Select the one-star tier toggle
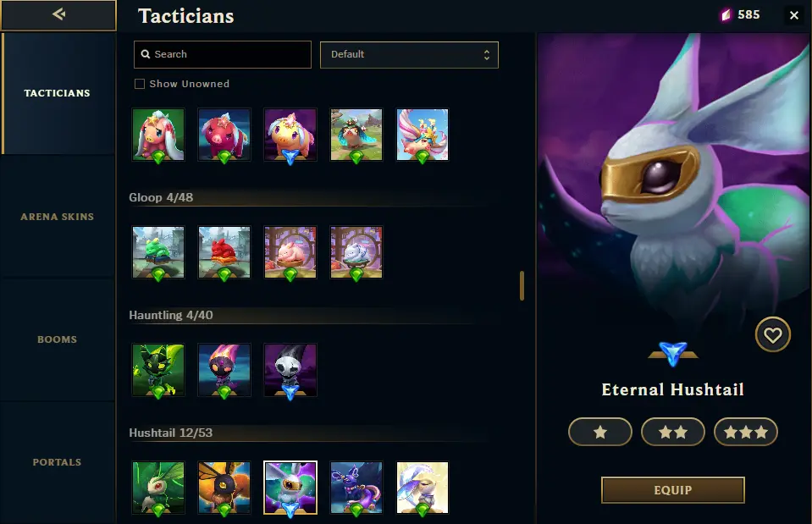The width and height of the screenshot is (812, 524). click(x=600, y=432)
